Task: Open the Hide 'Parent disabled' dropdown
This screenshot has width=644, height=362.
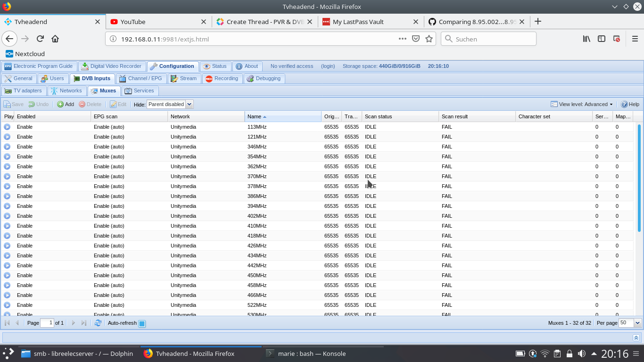Action: pyautogui.click(x=190, y=104)
